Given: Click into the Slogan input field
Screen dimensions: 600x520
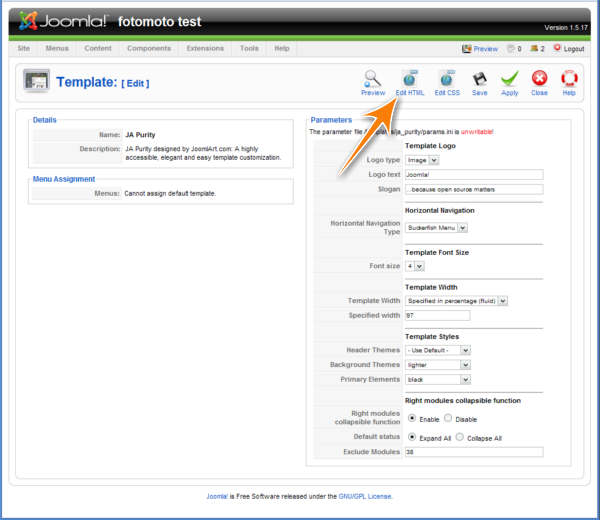Looking at the screenshot, I should 474,189.
